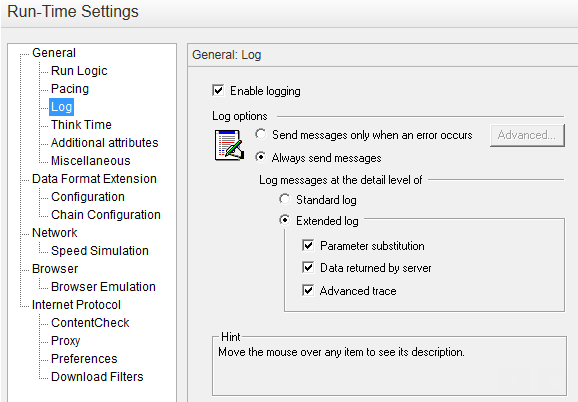The image size is (578, 402).
Task: Click the log notepad pencil icon
Action: click(x=229, y=145)
